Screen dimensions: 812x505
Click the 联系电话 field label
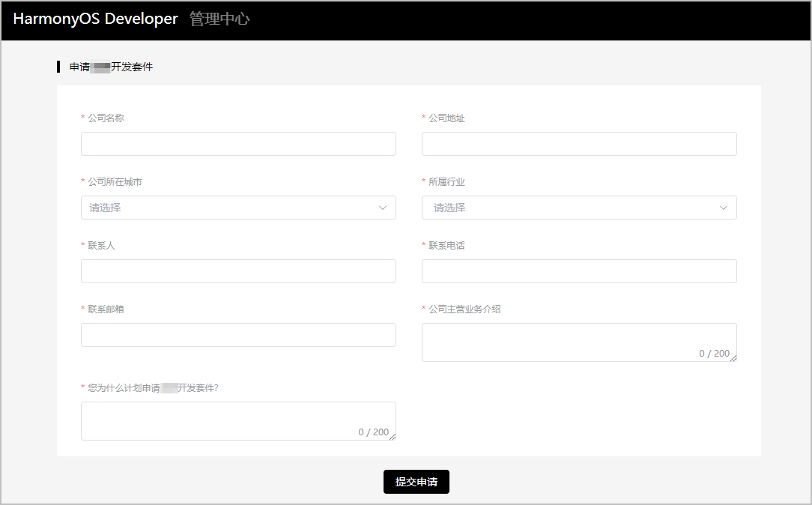(446, 246)
